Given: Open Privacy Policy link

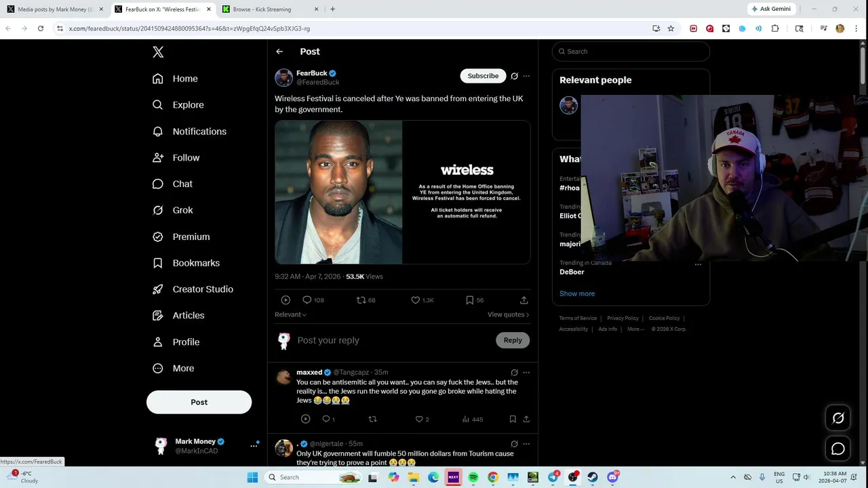Looking at the screenshot, I should [623, 318].
